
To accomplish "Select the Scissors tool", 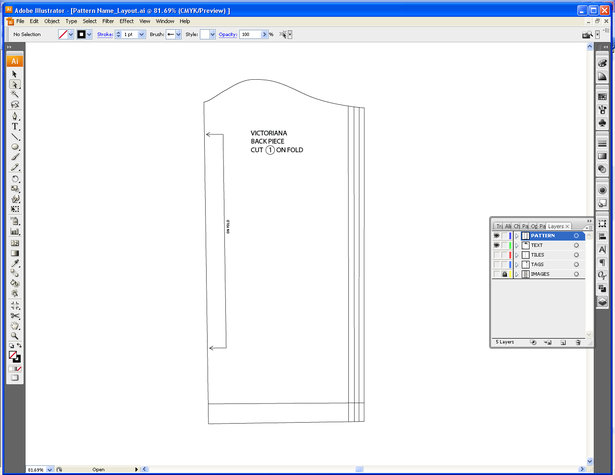I will pyautogui.click(x=15, y=316).
